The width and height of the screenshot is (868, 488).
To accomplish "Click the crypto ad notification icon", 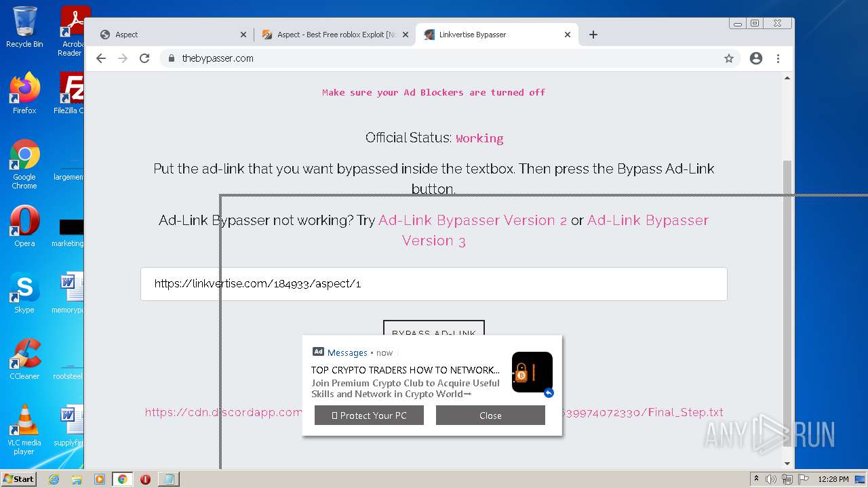I will [532, 372].
